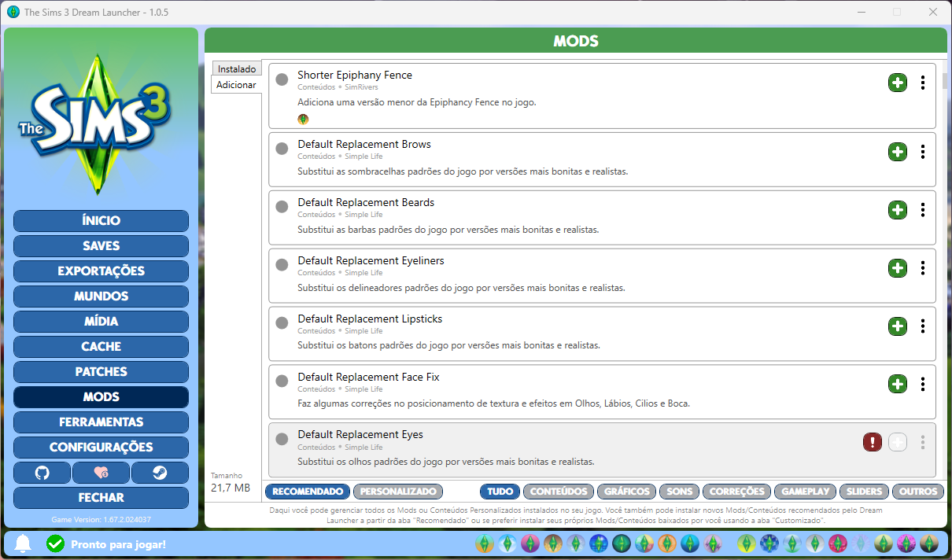Add the Shorter Epiphany Fence mod

[898, 83]
